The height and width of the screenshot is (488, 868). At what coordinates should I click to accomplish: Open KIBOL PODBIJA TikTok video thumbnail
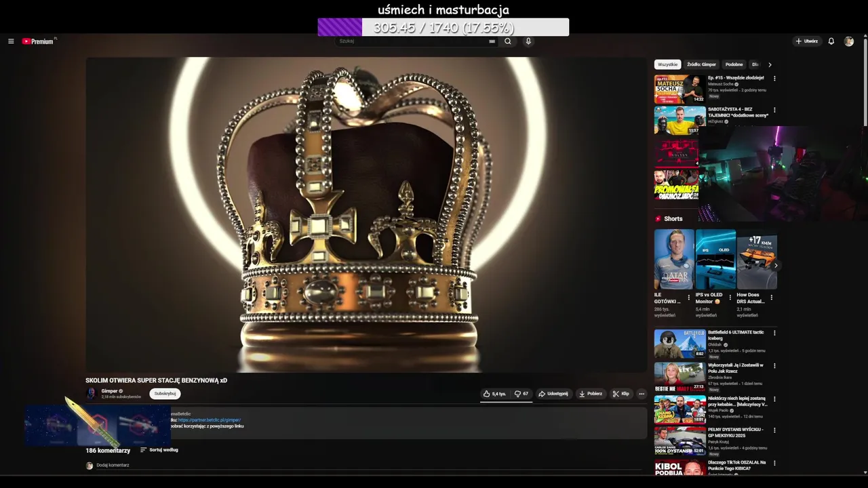679,468
